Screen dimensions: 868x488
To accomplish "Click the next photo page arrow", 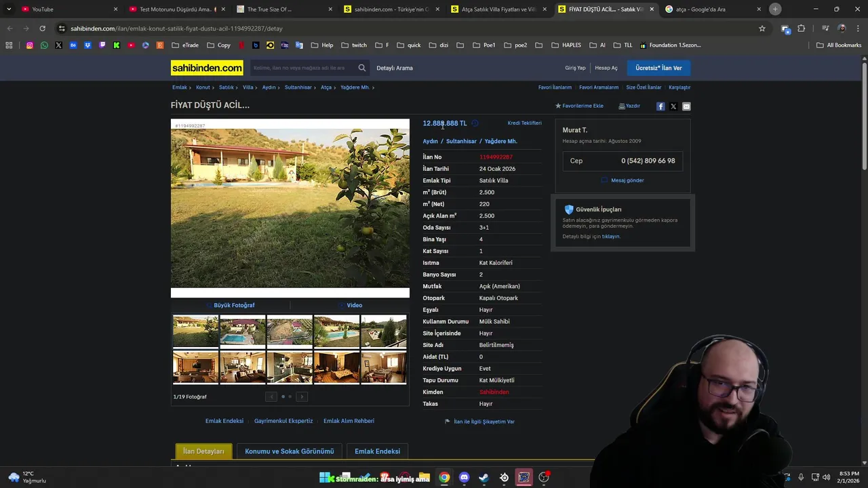I will tap(302, 396).
